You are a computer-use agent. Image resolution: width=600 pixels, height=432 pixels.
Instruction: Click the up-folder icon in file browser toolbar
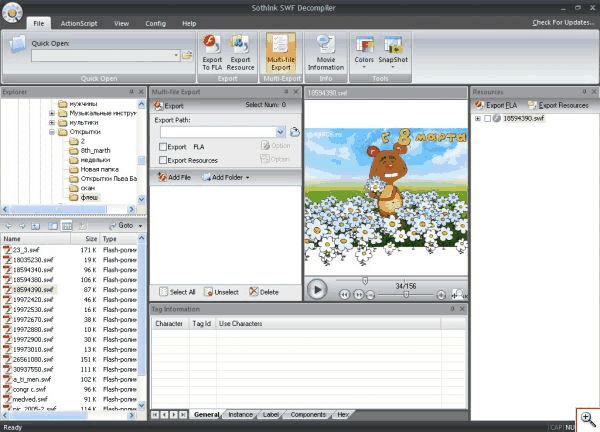36,226
